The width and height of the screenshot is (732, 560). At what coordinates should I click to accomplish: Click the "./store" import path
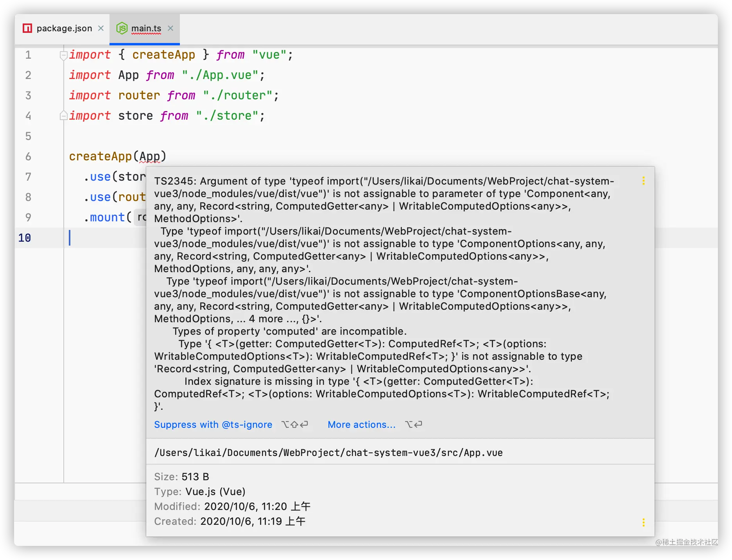[x=227, y=116]
